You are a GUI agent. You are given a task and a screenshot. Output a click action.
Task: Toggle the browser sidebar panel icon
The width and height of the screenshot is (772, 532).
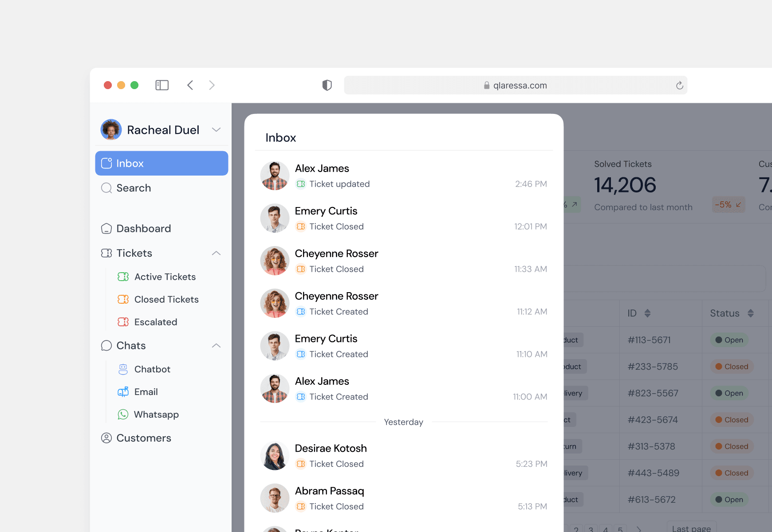[x=162, y=85]
